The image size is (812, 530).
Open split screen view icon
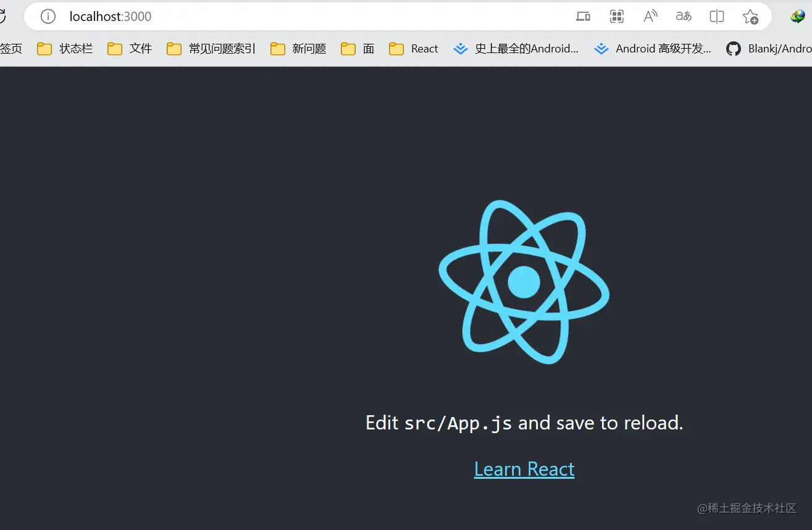[717, 17]
